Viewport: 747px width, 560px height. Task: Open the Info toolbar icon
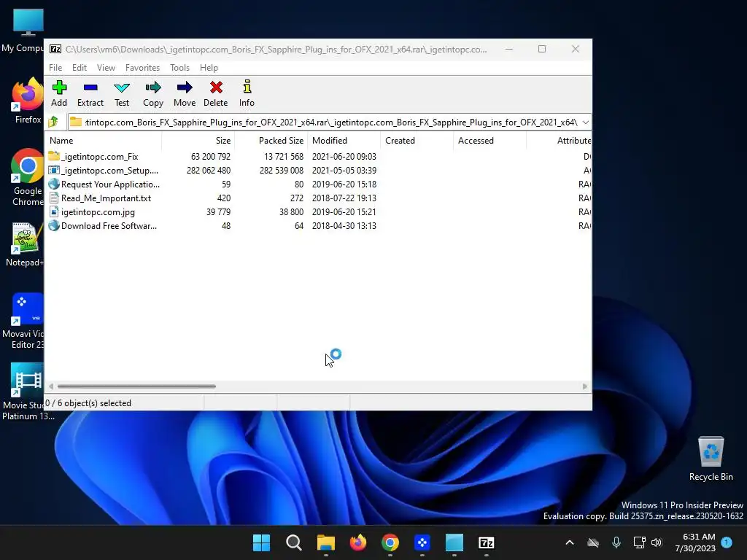pyautogui.click(x=247, y=87)
